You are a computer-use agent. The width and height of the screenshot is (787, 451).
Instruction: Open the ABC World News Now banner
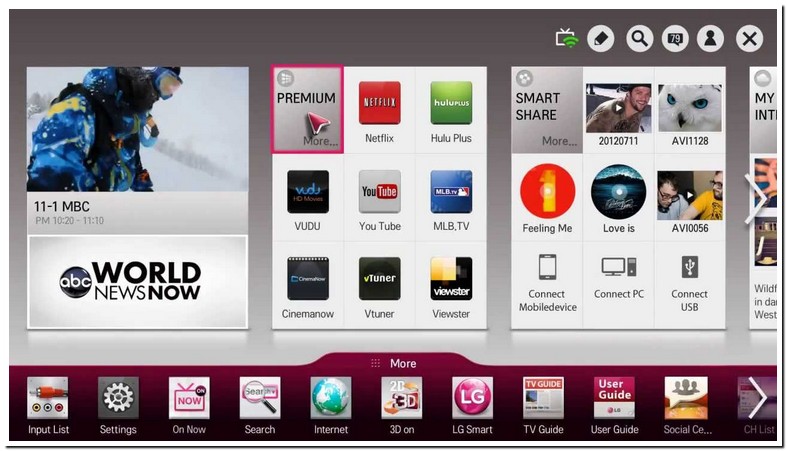(x=138, y=281)
